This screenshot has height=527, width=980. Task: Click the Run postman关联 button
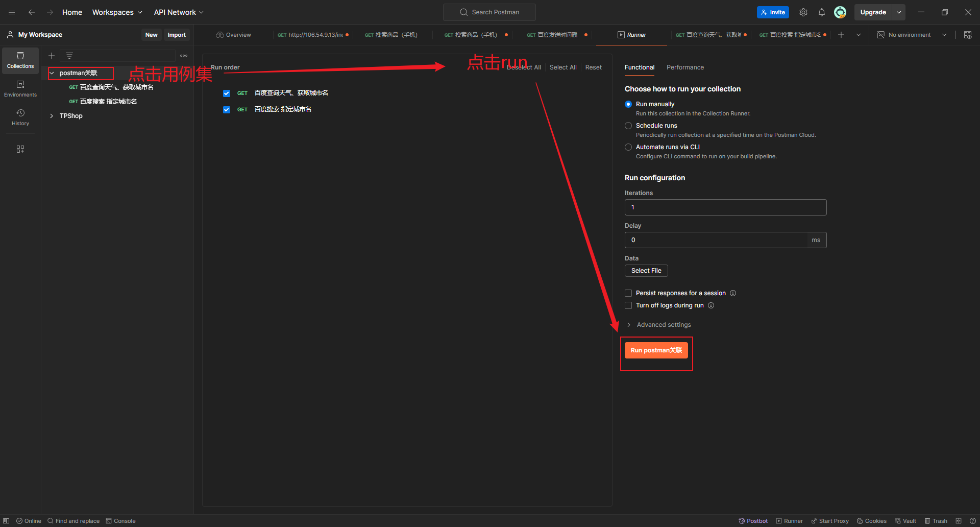click(x=656, y=350)
